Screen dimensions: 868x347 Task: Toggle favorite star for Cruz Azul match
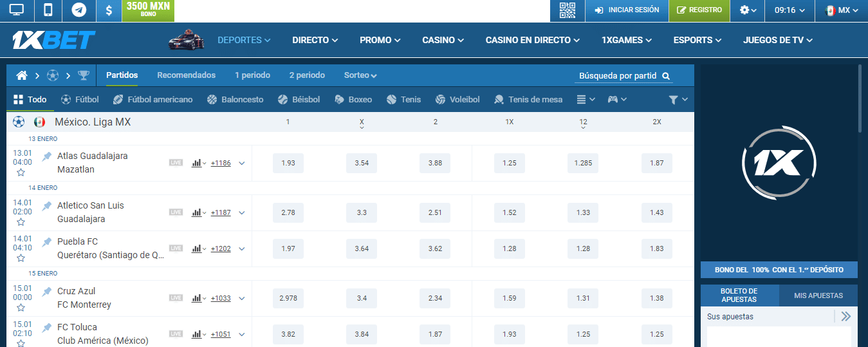21,308
